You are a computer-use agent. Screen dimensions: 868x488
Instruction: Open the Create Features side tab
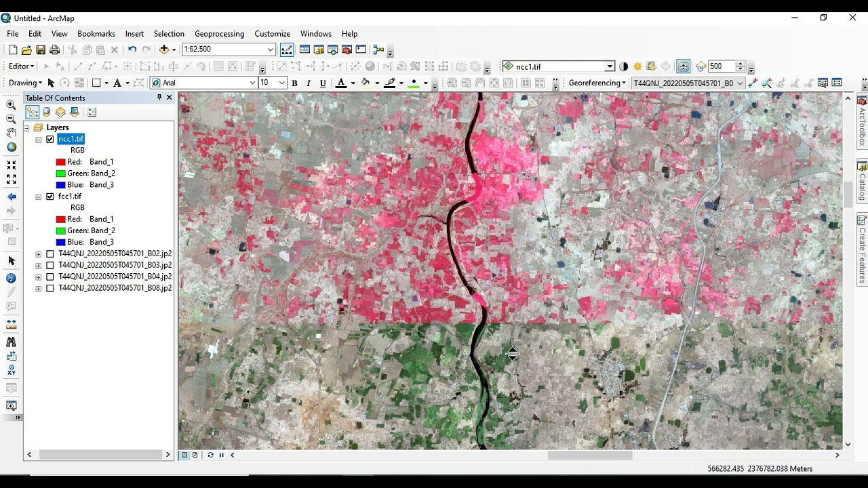coord(863,249)
